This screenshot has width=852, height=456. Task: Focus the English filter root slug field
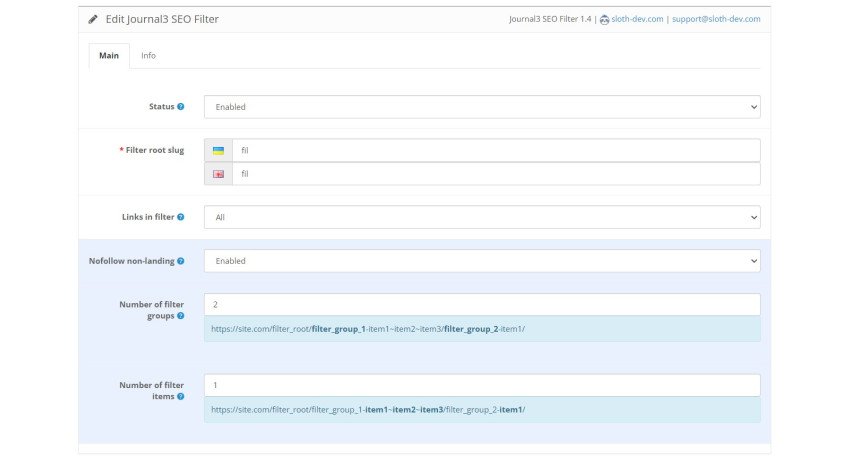tap(496, 174)
